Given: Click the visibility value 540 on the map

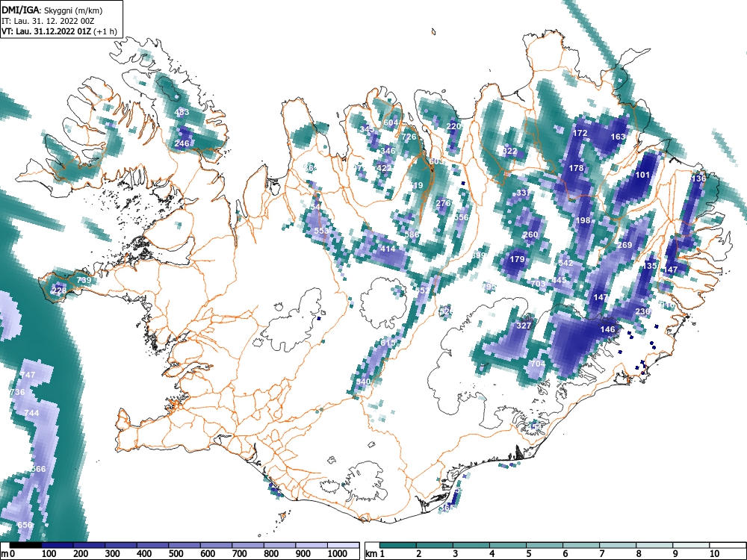Looking at the screenshot, I should click(363, 382).
